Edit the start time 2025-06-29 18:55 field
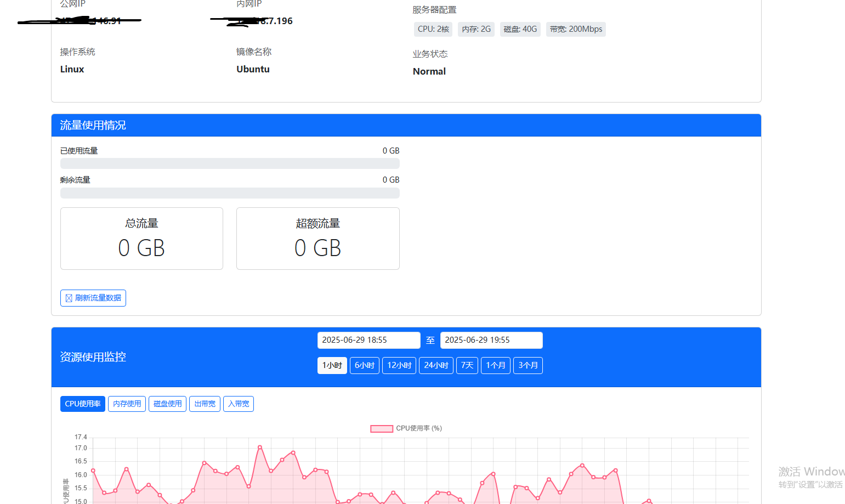 pyautogui.click(x=369, y=340)
